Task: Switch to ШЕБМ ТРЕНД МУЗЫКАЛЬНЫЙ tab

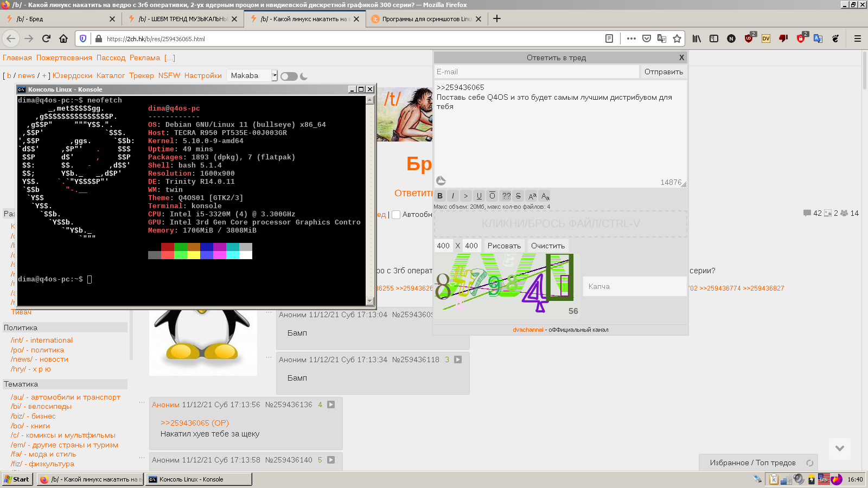Action: [183, 18]
